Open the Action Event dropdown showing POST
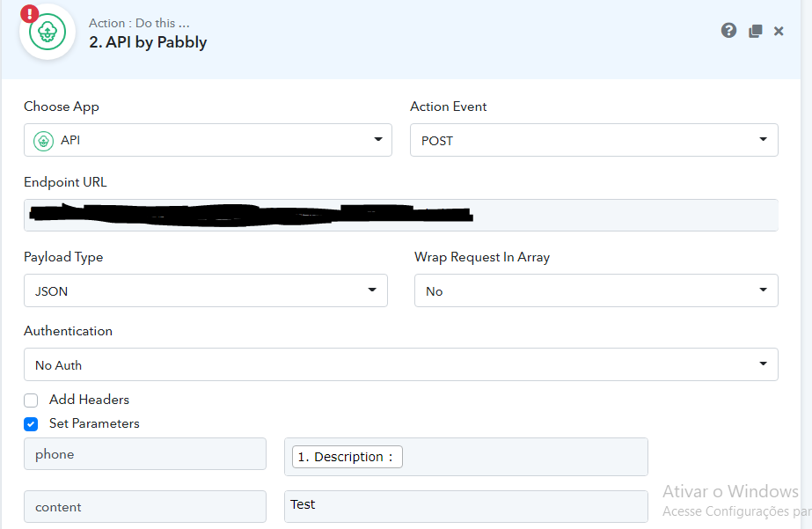The width and height of the screenshot is (812, 529). (x=594, y=140)
